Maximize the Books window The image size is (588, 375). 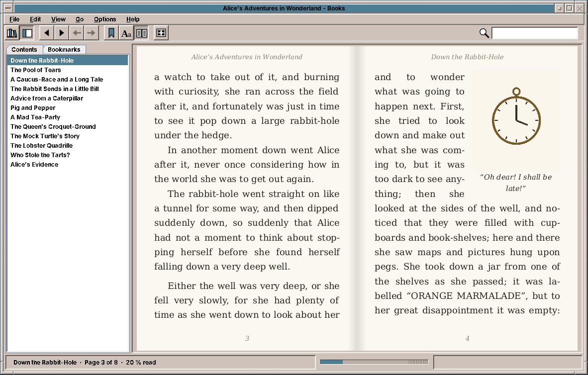[569, 8]
